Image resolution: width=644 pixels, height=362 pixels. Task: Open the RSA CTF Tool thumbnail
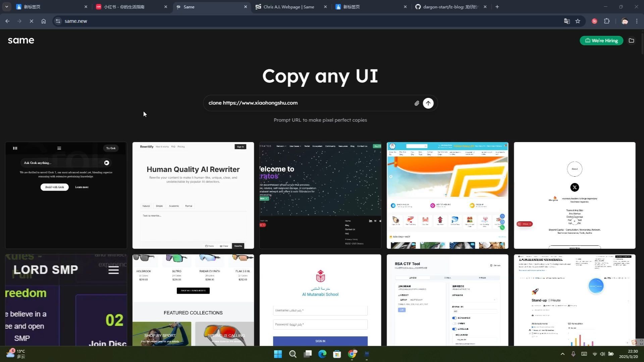pos(447,300)
